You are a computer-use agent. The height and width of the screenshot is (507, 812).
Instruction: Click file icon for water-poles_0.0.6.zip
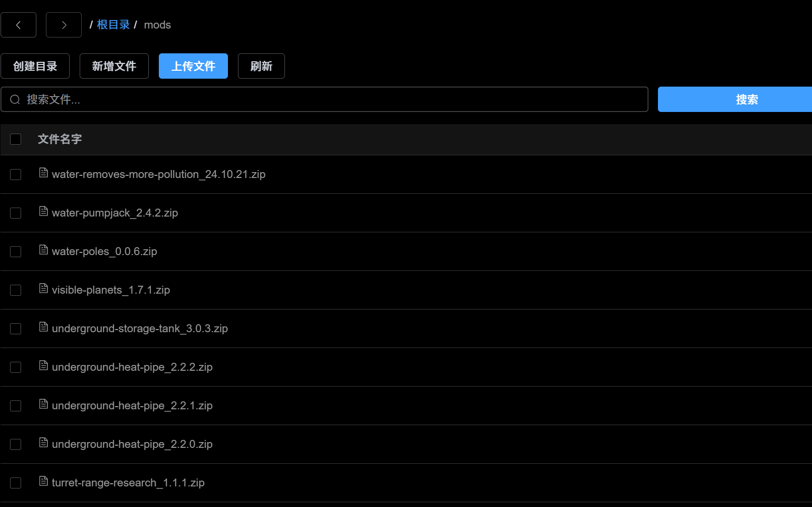pos(44,250)
